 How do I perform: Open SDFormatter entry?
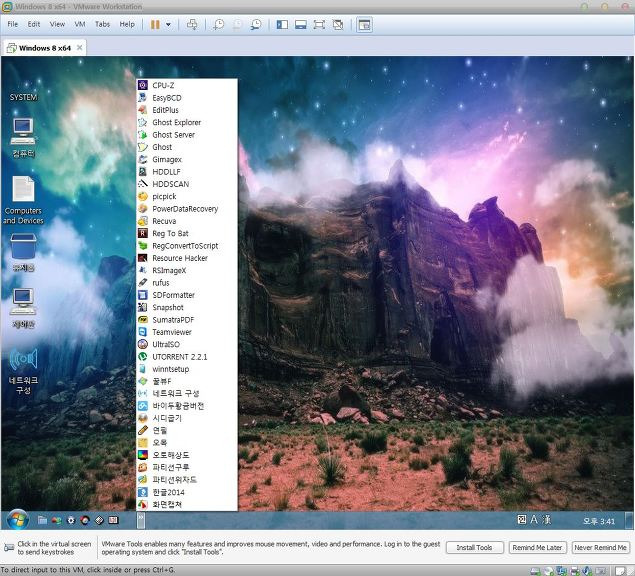(187, 295)
